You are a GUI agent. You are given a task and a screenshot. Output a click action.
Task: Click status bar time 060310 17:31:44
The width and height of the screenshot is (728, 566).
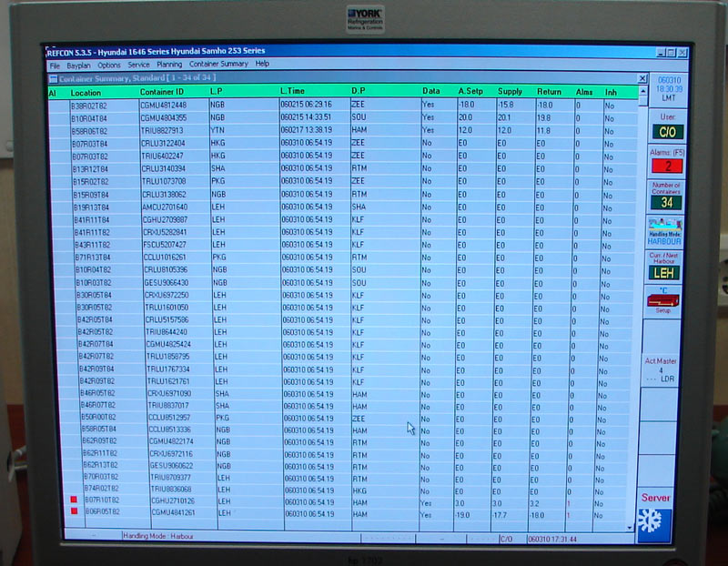552,539
